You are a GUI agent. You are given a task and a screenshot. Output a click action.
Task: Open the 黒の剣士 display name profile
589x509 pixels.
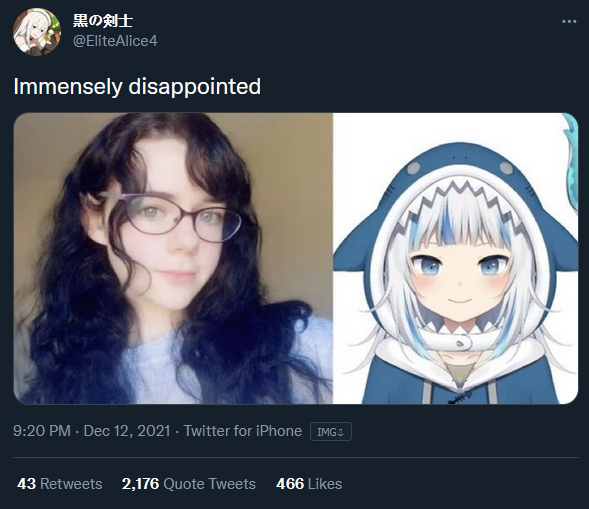103,21
